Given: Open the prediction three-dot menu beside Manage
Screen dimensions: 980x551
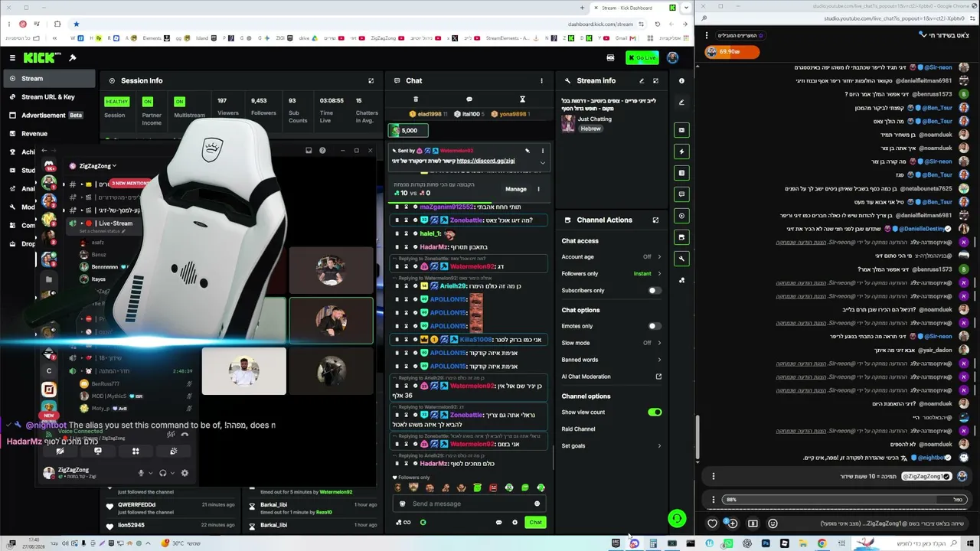Looking at the screenshot, I should coord(538,189).
